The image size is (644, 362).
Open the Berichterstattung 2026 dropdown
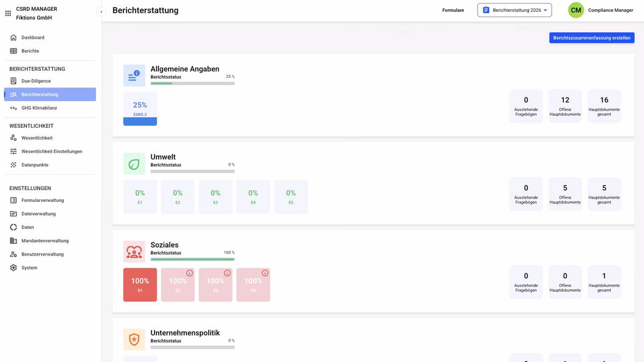(x=514, y=10)
